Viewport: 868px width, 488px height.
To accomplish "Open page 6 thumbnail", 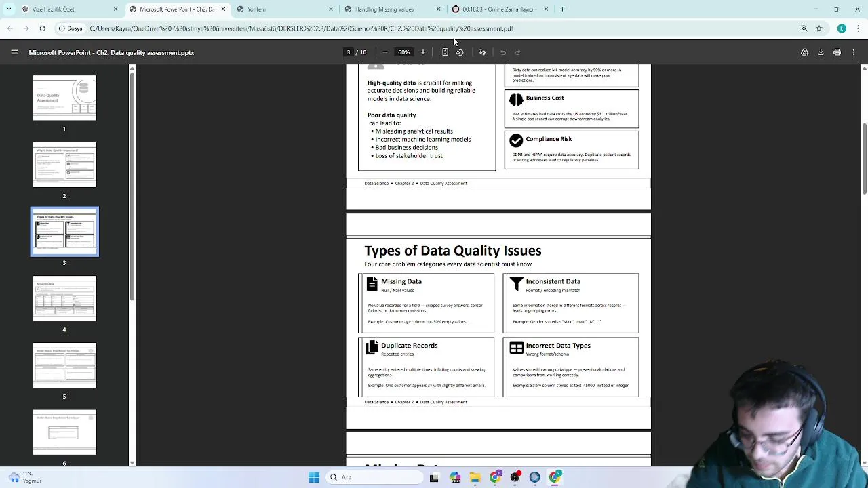I will [x=64, y=432].
